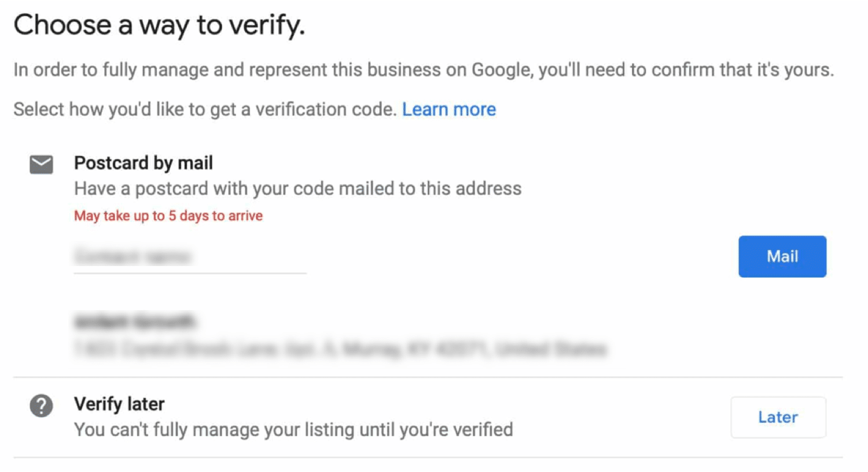Open the Learn more link

coord(448,109)
